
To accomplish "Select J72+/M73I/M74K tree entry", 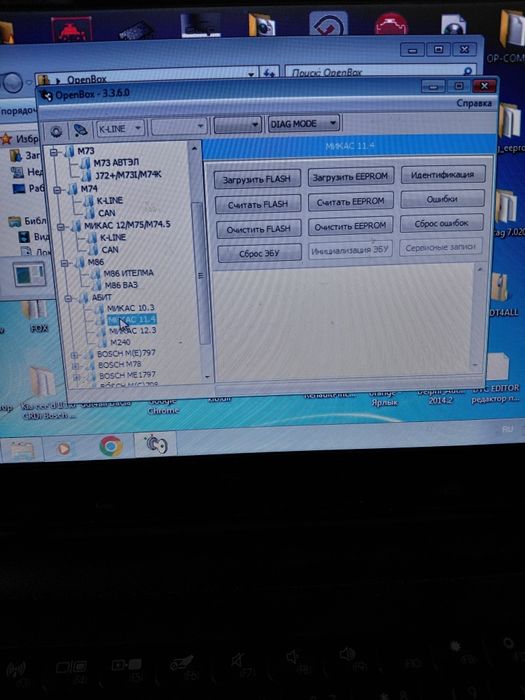I will tap(128, 175).
